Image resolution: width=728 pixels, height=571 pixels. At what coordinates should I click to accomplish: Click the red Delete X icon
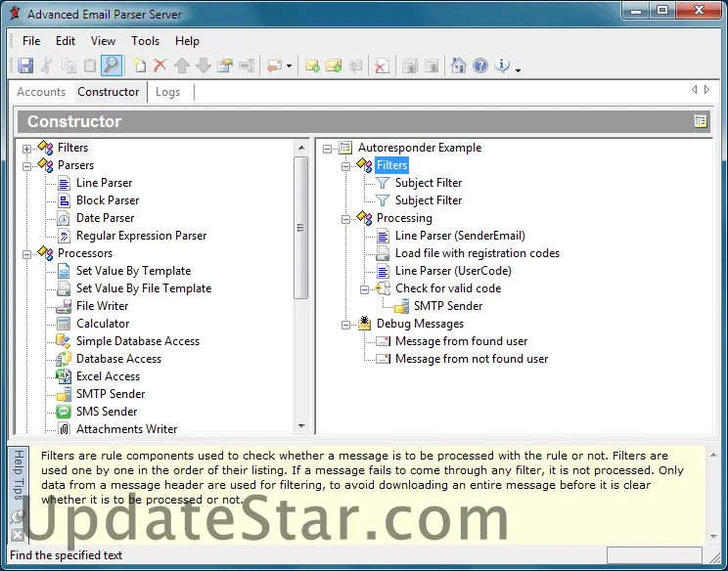click(x=160, y=66)
